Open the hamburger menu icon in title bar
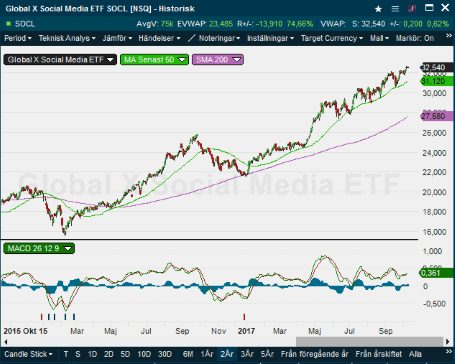Screen dimensions: 455x364 click(395, 9)
